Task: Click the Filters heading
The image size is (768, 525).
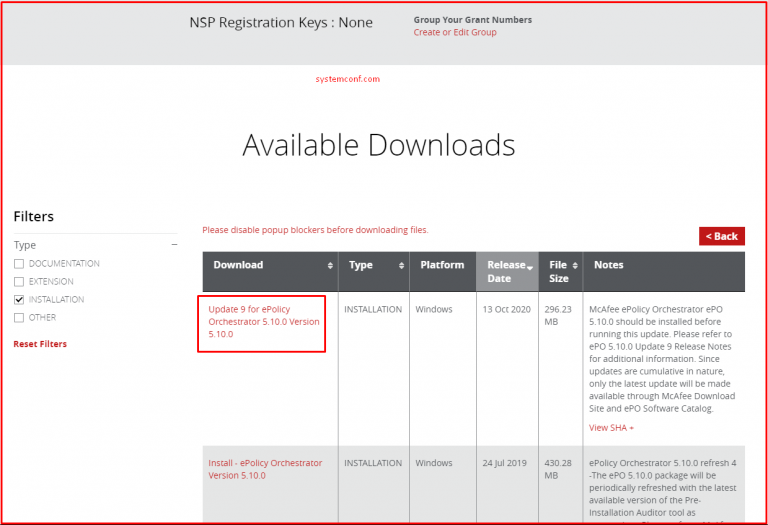Action: click(x=34, y=216)
